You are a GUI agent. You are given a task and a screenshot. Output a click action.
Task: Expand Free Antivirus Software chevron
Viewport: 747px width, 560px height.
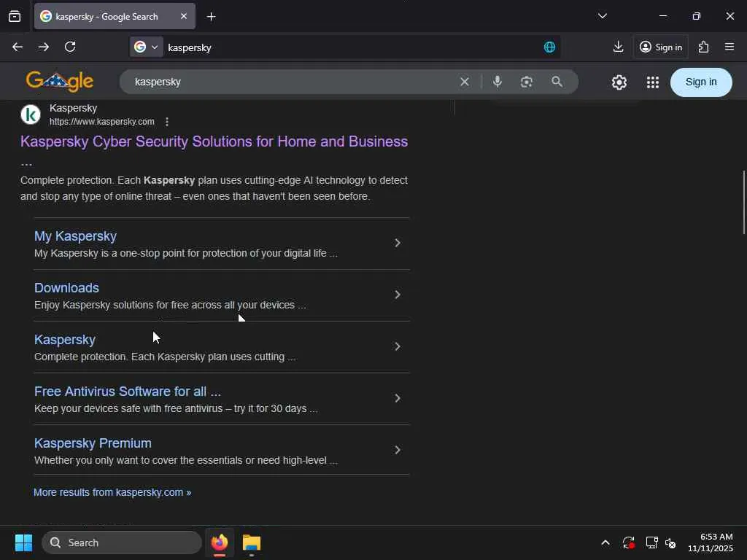pos(398,398)
